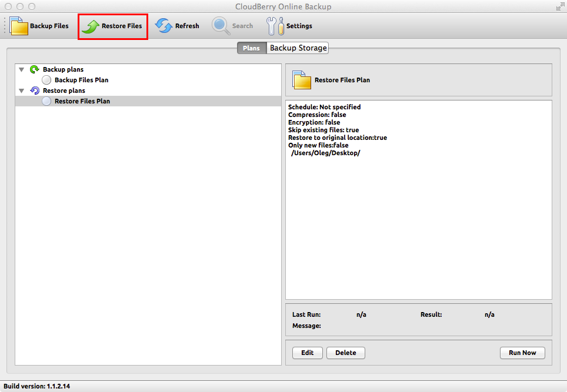Click the status circle next to Backup Files Plan

pos(46,80)
